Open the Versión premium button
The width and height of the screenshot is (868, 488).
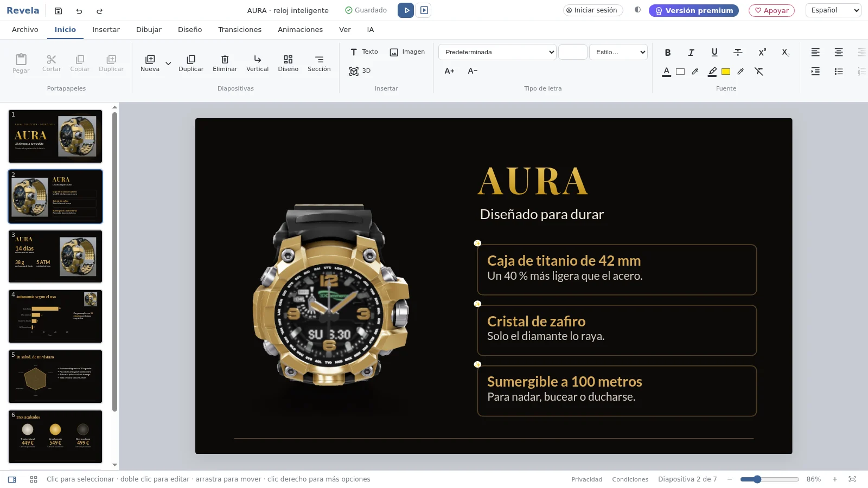tap(693, 10)
